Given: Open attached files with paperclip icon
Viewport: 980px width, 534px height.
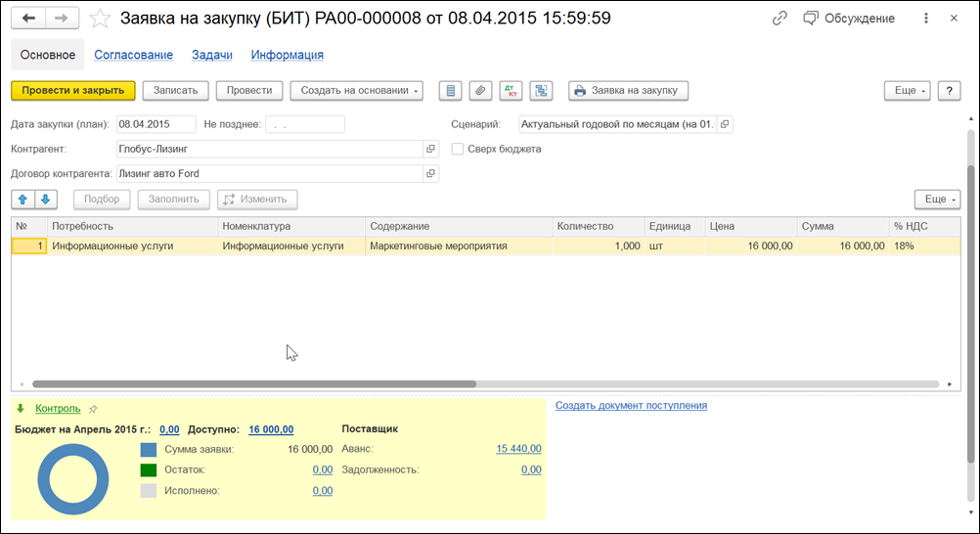Looking at the screenshot, I should point(480,91).
